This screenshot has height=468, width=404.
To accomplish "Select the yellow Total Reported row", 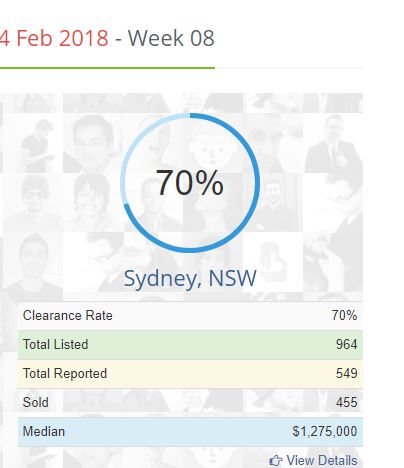I will 190,374.
